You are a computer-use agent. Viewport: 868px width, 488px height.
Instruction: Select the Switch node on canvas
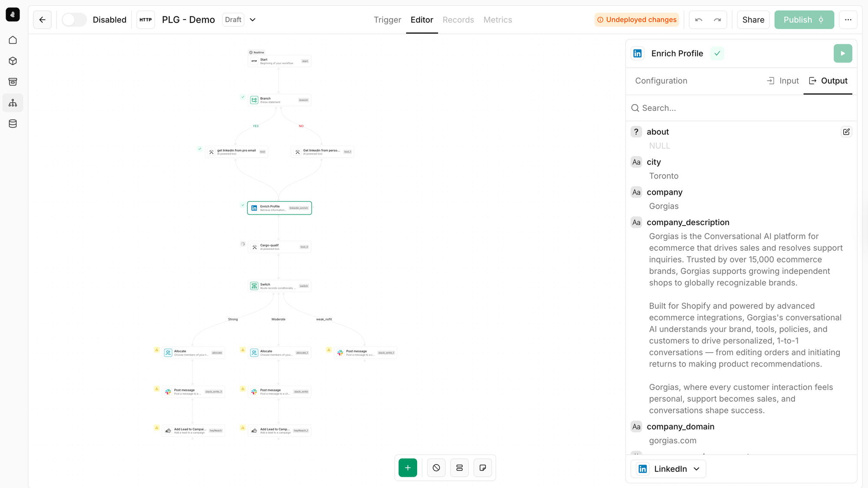[279, 286]
